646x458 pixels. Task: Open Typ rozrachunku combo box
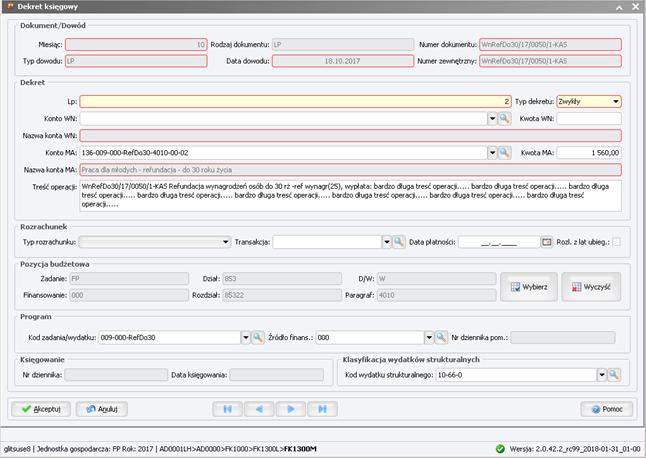click(154, 242)
